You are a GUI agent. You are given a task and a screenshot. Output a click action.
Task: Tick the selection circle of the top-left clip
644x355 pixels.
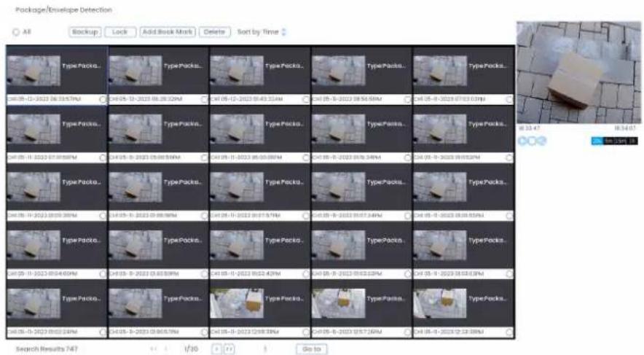pos(103,99)
